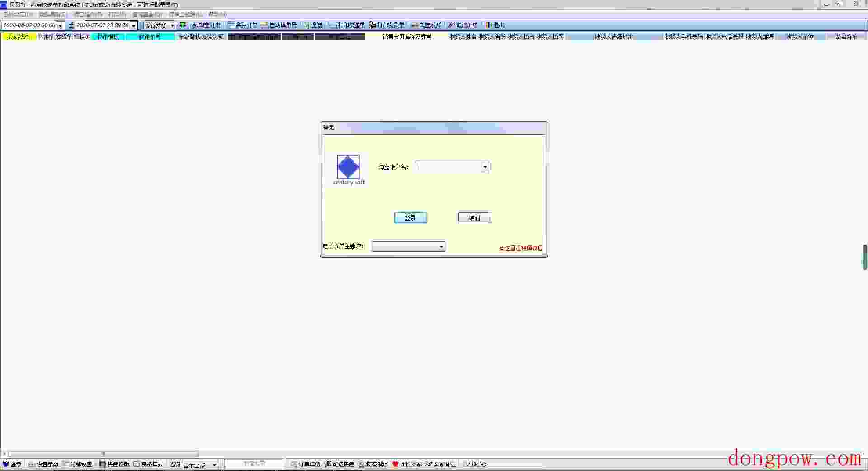Click the 打印快递单 print express waybill icon
The height and width of the screenshot is (471, 868).
point(333,25)
